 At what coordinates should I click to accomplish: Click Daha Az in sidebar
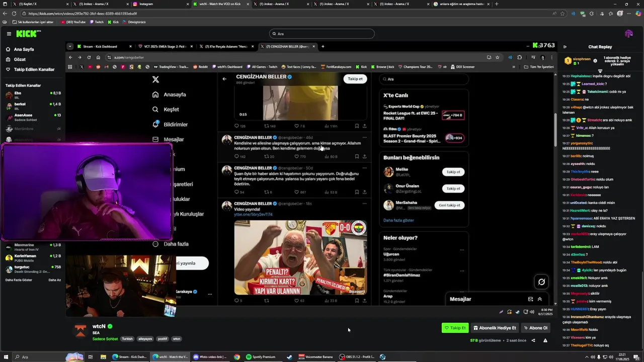coord(54,280)
